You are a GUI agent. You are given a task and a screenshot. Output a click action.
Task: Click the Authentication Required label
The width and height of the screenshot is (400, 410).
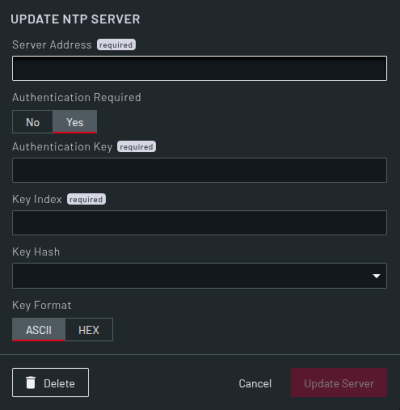pos(77,97)
